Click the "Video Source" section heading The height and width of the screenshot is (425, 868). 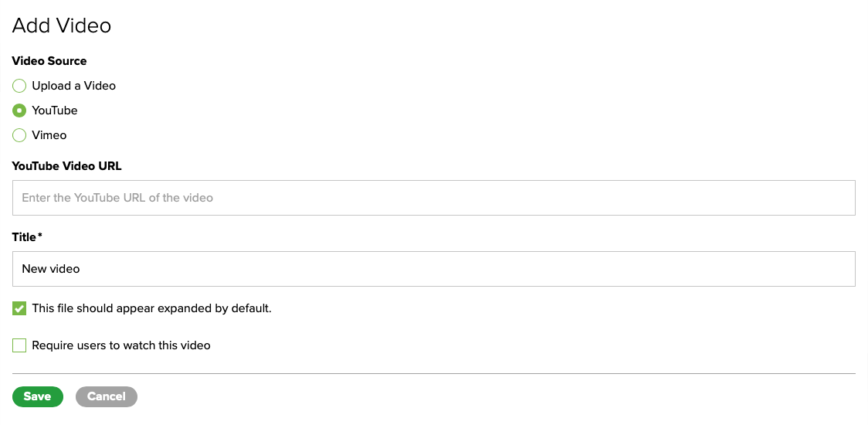[x=49, y=61]
